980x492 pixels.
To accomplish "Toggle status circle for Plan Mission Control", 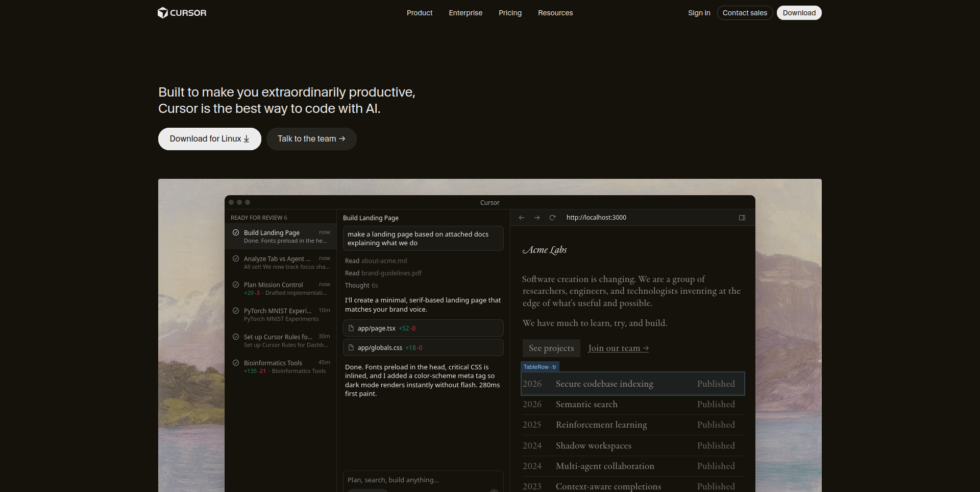I will pos(236,285).
